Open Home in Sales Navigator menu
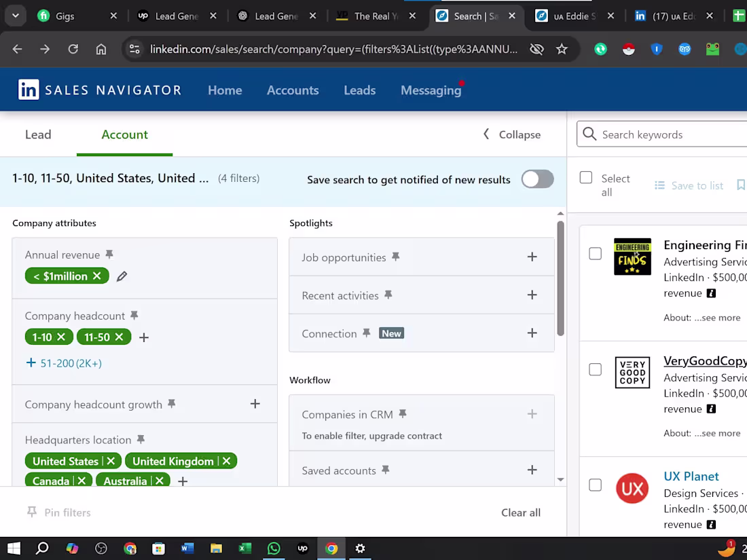This screenshot has width=747, height=560. (225, 90)
